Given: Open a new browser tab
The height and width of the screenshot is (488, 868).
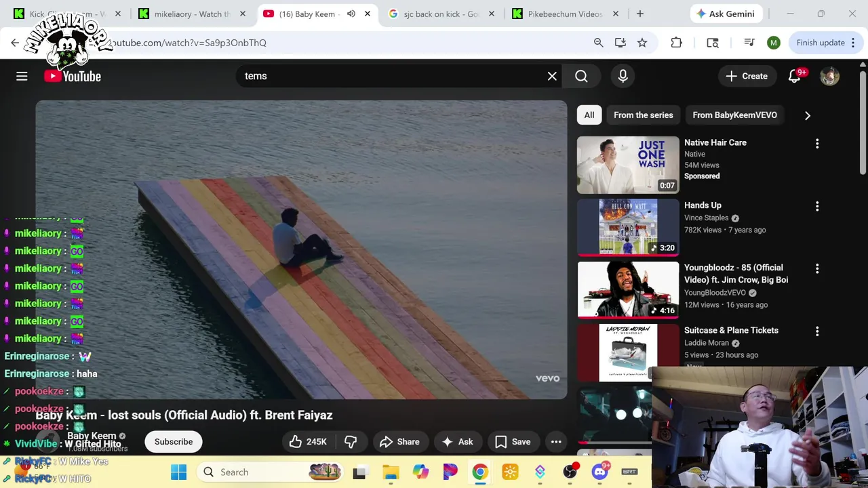Looking at the screenshot, I should pos(639,14).
